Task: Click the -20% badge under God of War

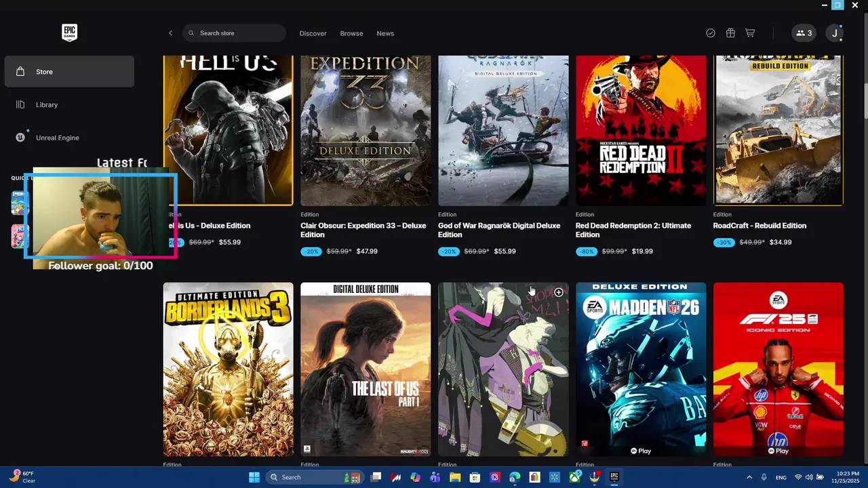Action: pos(450,251)
